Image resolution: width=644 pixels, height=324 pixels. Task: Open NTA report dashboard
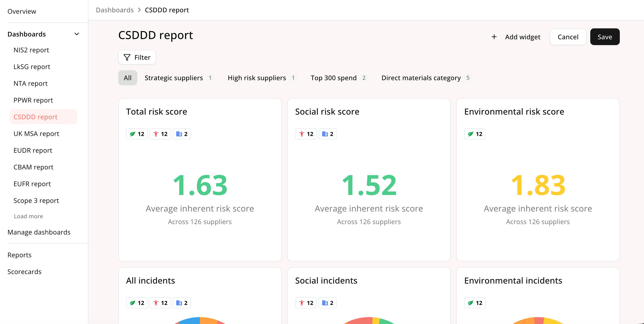point(30,83)
